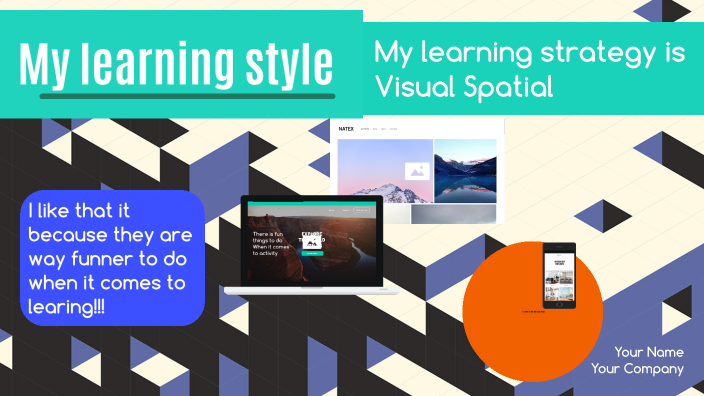
Task: Click the image placeholder icon on mountain photo
Action: pos(417,172)
